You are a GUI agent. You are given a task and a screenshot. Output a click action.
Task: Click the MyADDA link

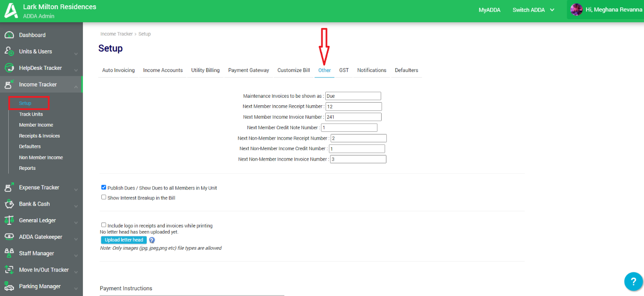pos(489,10)
